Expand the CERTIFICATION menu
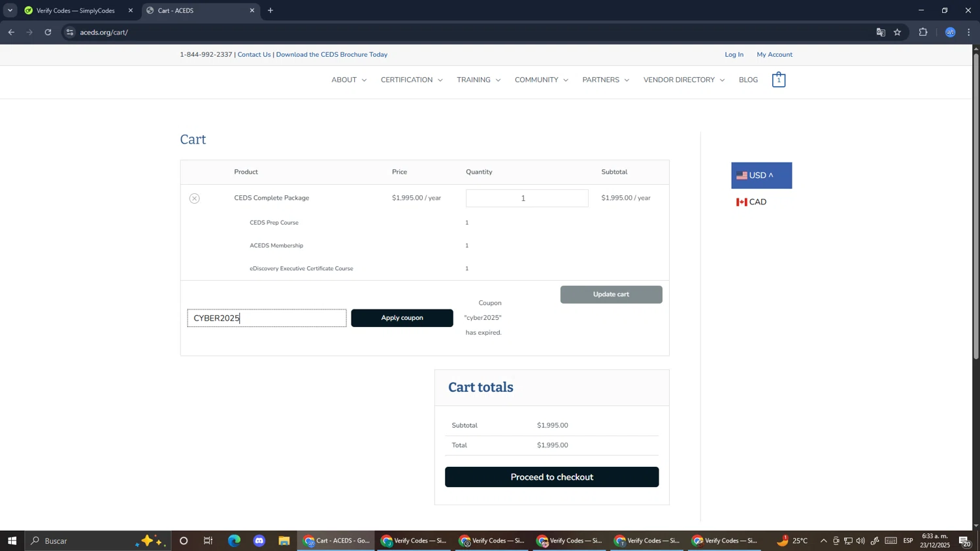 [412, 80]
